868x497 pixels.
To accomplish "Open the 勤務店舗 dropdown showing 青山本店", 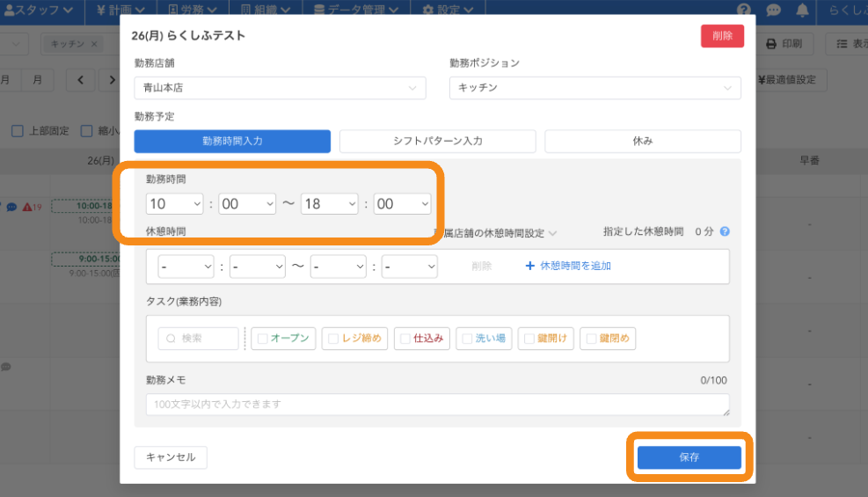I will [281, 88].
